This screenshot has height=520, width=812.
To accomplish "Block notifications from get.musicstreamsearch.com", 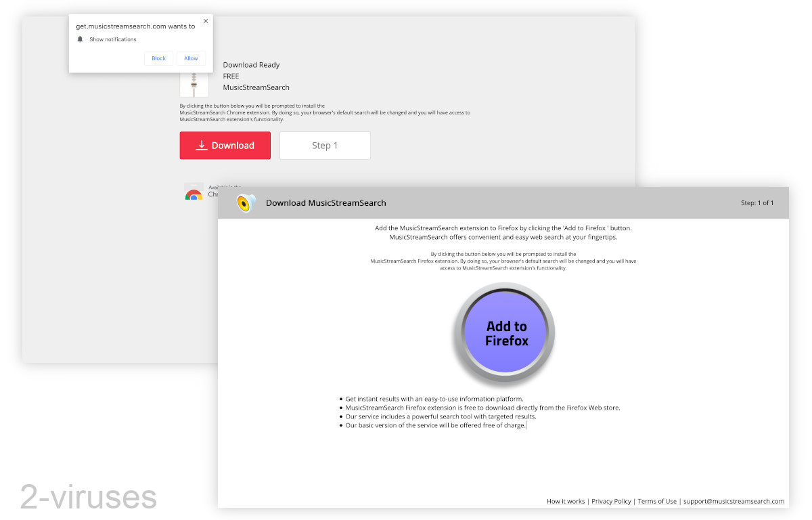I will click(158, 58).
